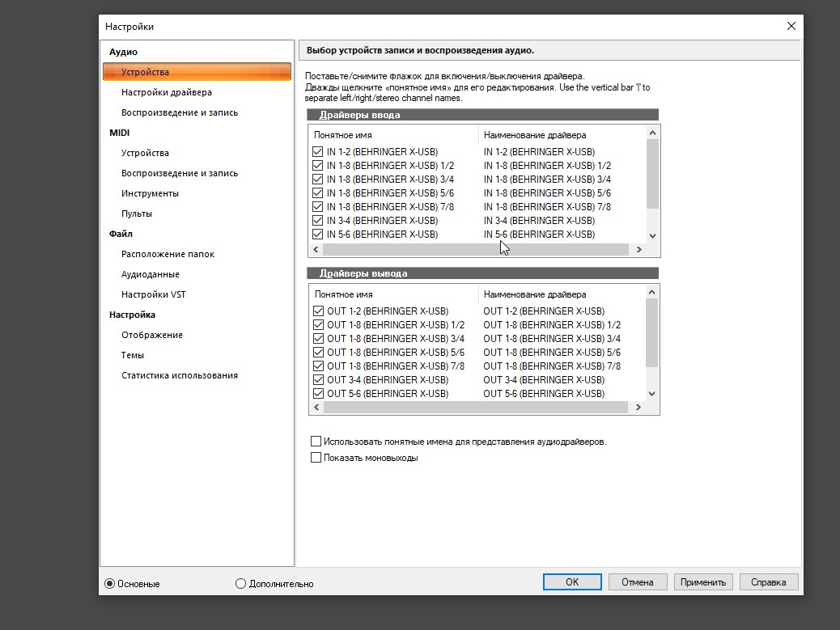Click down arrow of output drivers scrollbar
Screen dimensions: 840x630
pyautogui.click(x=652, y=393)
